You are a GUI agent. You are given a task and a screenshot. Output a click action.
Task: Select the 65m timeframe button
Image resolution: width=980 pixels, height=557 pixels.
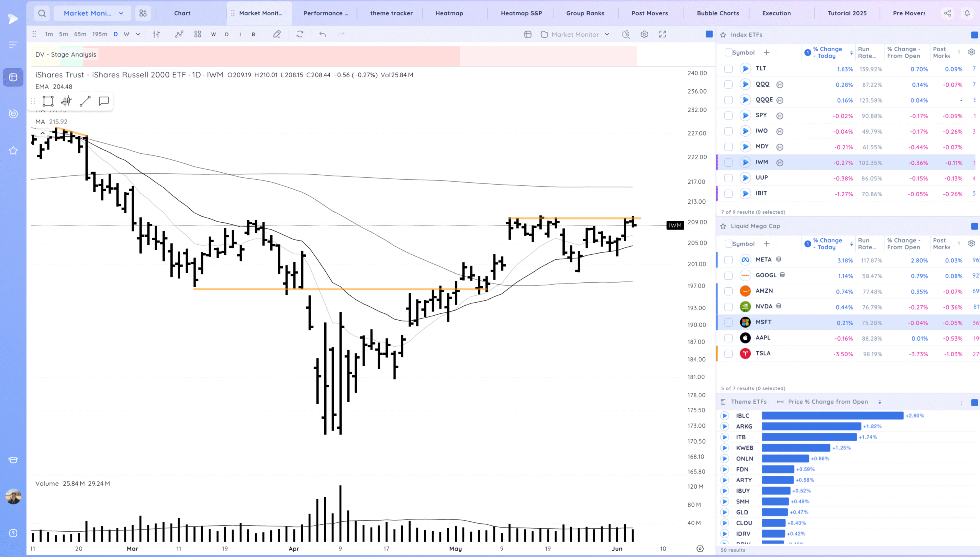[80, 34]
